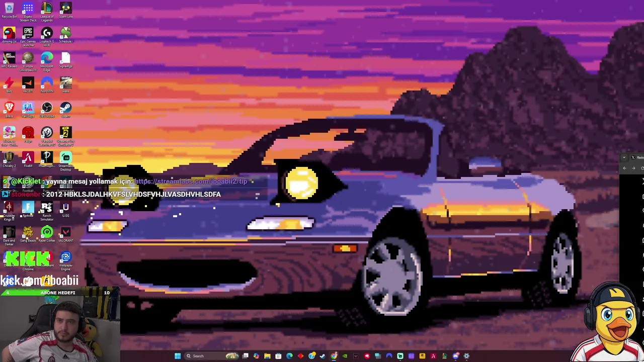Open League of Legends desktop shortcut

tap(47, 12)
